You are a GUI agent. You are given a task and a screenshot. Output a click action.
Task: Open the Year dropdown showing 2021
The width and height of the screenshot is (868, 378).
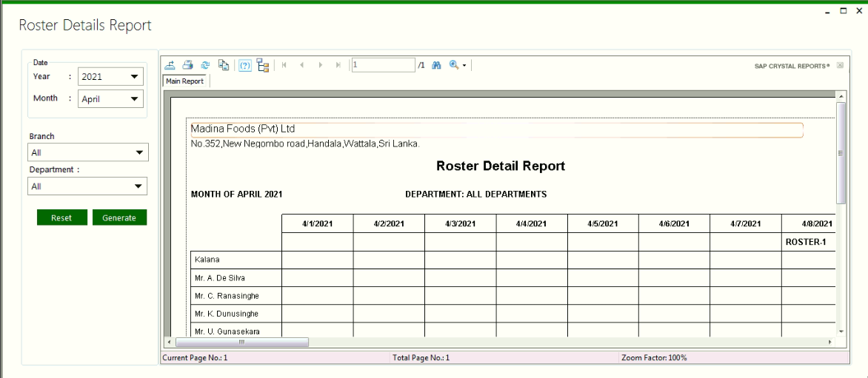111,77
